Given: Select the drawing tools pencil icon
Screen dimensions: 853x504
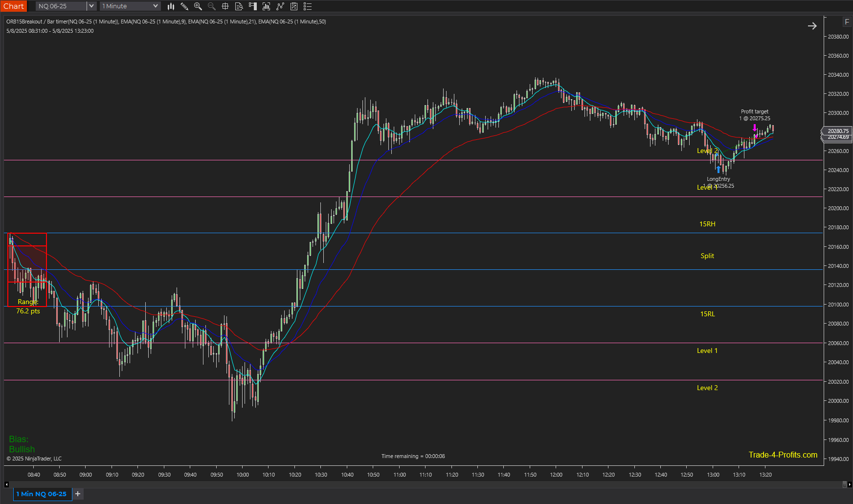Looking at the screenshot, I should coord(184,6).
